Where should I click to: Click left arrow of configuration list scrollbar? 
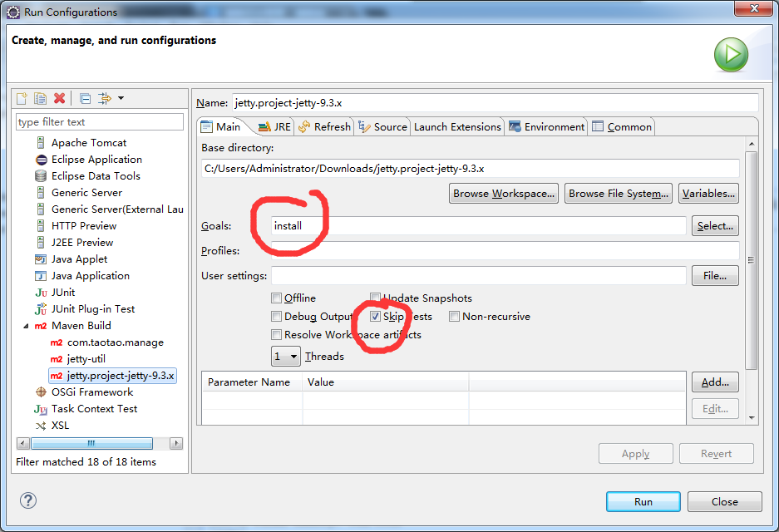22,443
